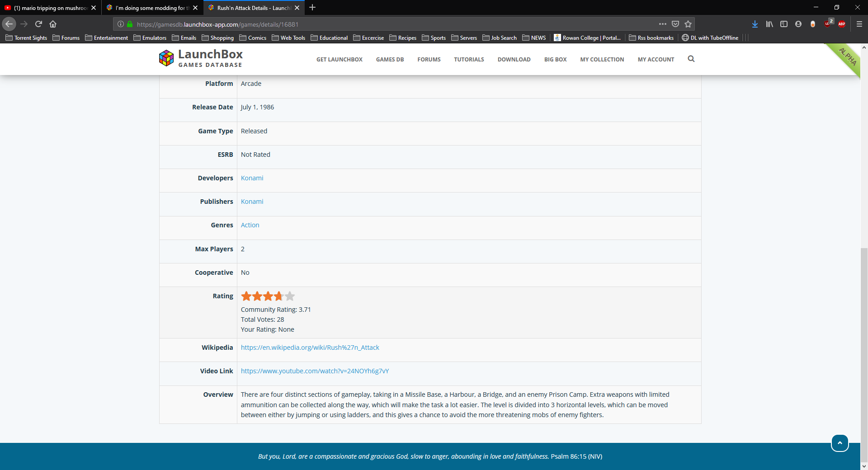
Task: Open the Emulators bookmark folder
Action: (x=150, y=38)
